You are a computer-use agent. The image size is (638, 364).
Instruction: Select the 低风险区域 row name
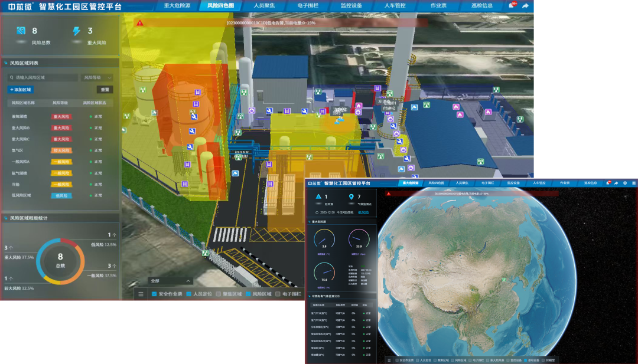point(21,195)
